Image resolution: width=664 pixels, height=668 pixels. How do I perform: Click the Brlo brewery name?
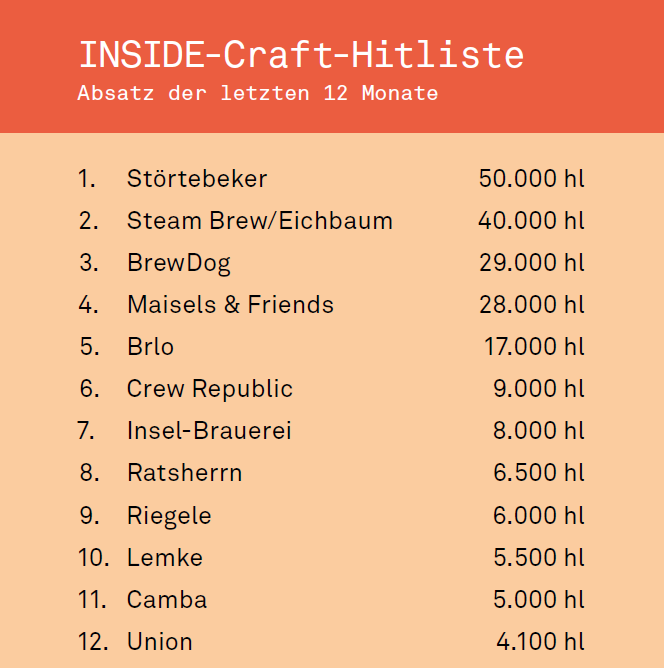pos(150,347)
